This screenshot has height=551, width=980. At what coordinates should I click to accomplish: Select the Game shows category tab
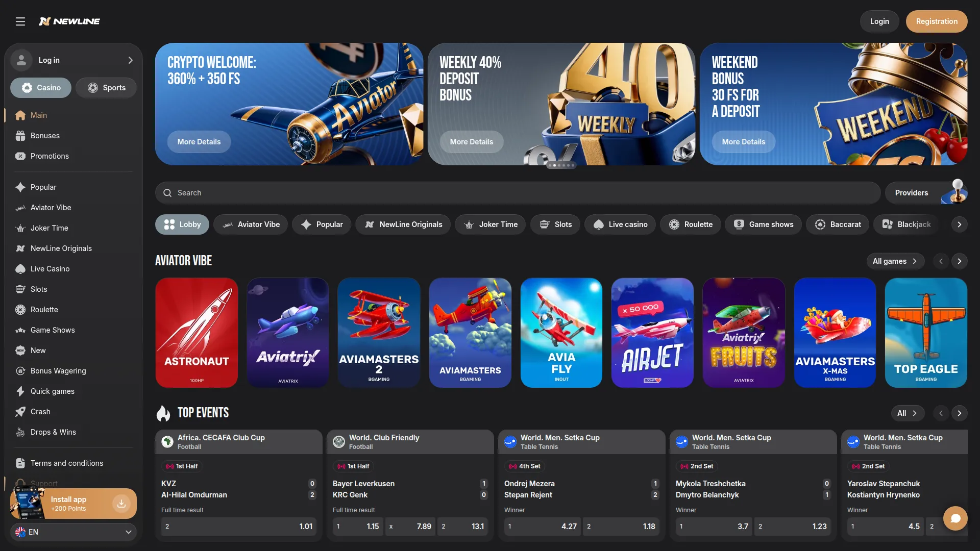click(764, 224)
